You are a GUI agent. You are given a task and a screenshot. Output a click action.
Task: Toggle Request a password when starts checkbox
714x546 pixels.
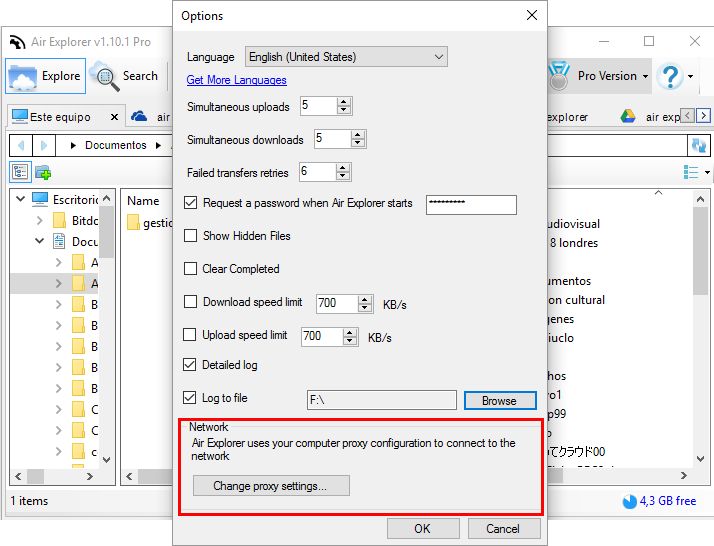click(x=190, y=203)
